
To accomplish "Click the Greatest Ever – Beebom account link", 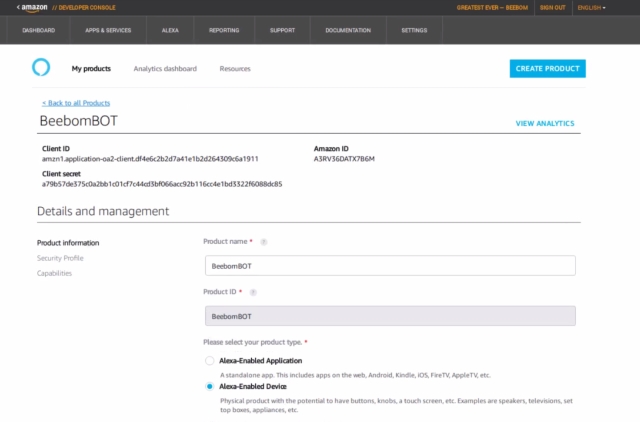I will (492, 8).
